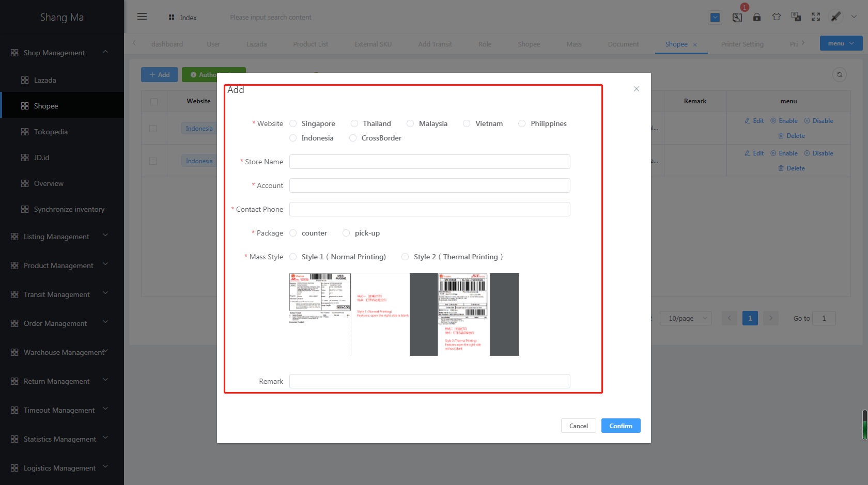Screen dimensions: 868x485
Task: Click second row's Disable icon
Action: (807, 153)
